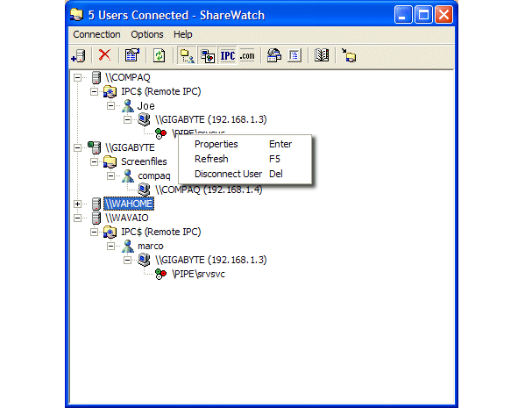Screen dimensions: 532x408
Task: Toggle the .com toolbar button
Action: 247,55
